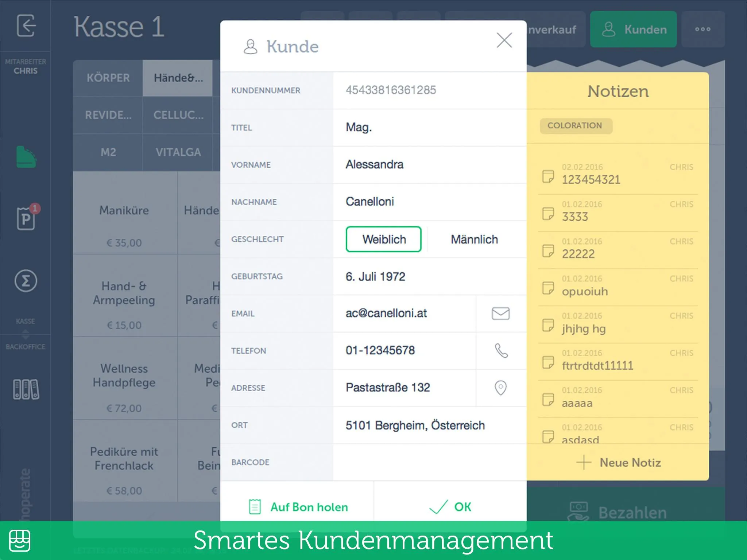Click the Titel field with Mag.

click(430, 128)
